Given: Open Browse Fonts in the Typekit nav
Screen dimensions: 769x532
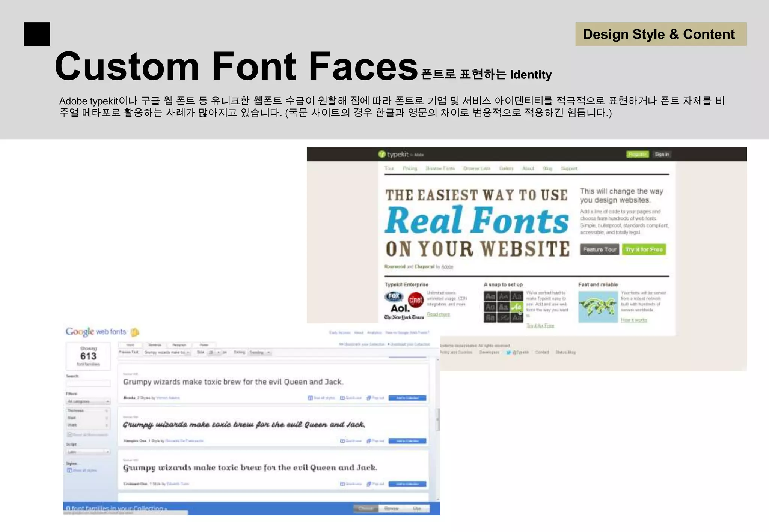Looking at the screenshot, I should coord(440,168).
